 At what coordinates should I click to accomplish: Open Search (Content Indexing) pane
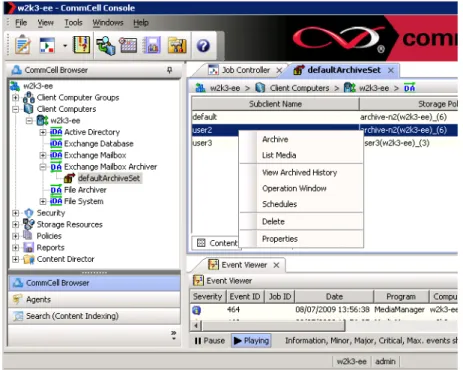point(94,316)
